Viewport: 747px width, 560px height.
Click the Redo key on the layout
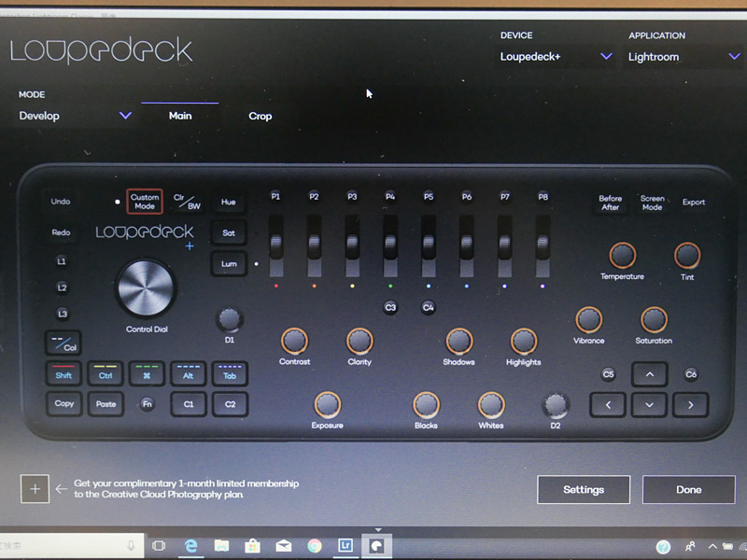(61, 232)
